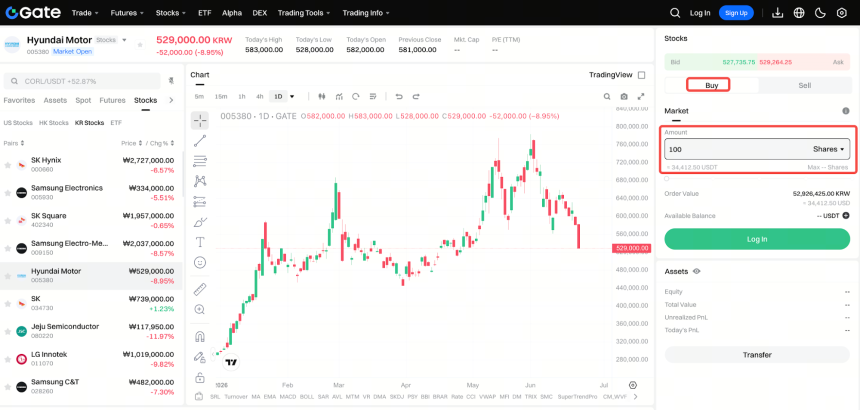The height and width of the screenshot is (410, 860).
Task: Click the order amount percentage slider
Action: pyautogui.click(x=757, y=179)
